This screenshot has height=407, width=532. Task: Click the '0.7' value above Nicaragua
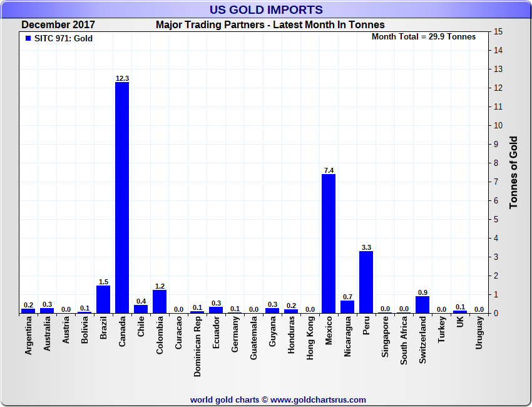348,297
